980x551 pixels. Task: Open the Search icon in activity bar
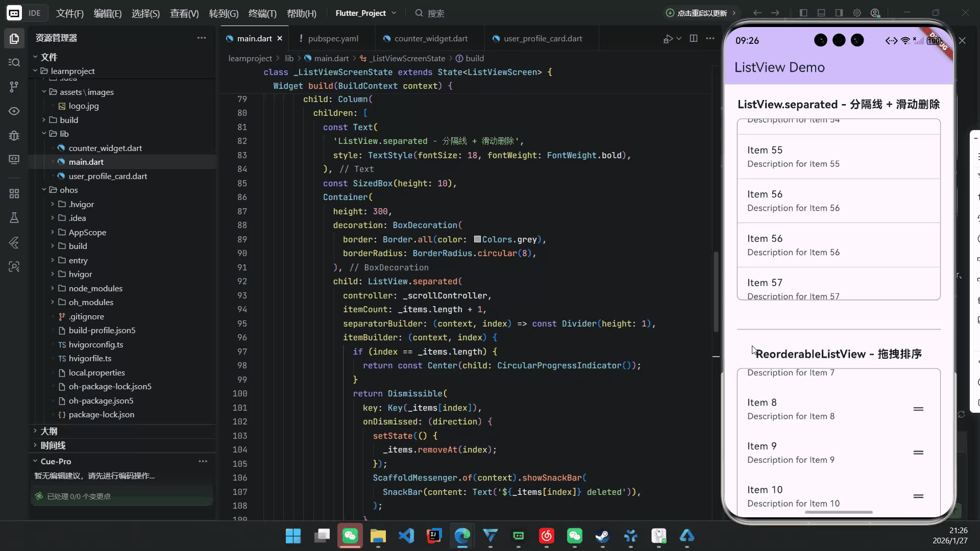(x=14, y=62)
